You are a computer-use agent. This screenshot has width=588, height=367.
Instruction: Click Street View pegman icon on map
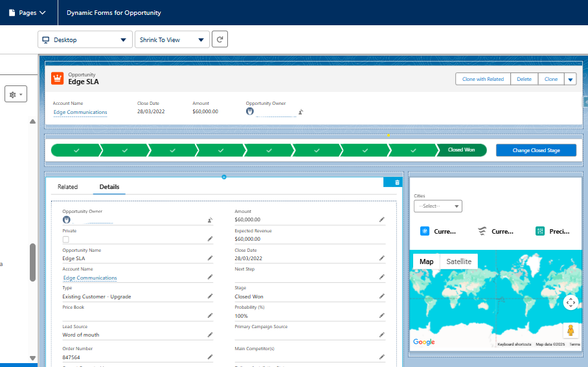click(x=570, y=330)
